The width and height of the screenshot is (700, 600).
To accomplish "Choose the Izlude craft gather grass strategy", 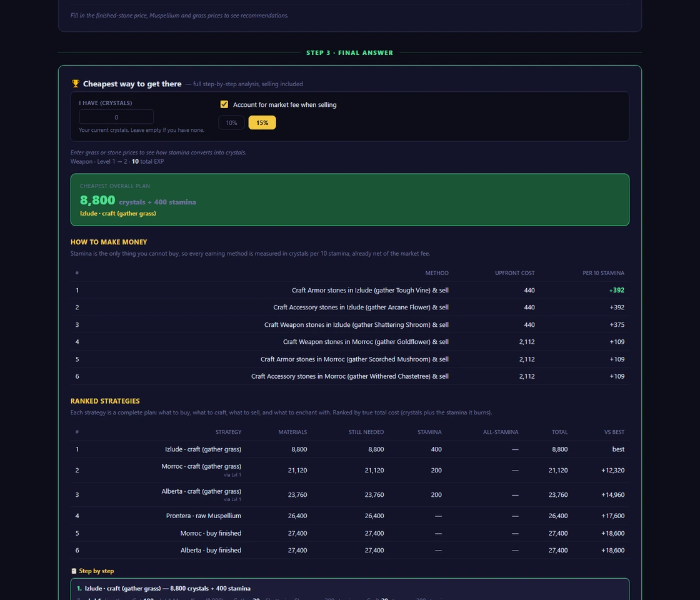I will point(349,449).
